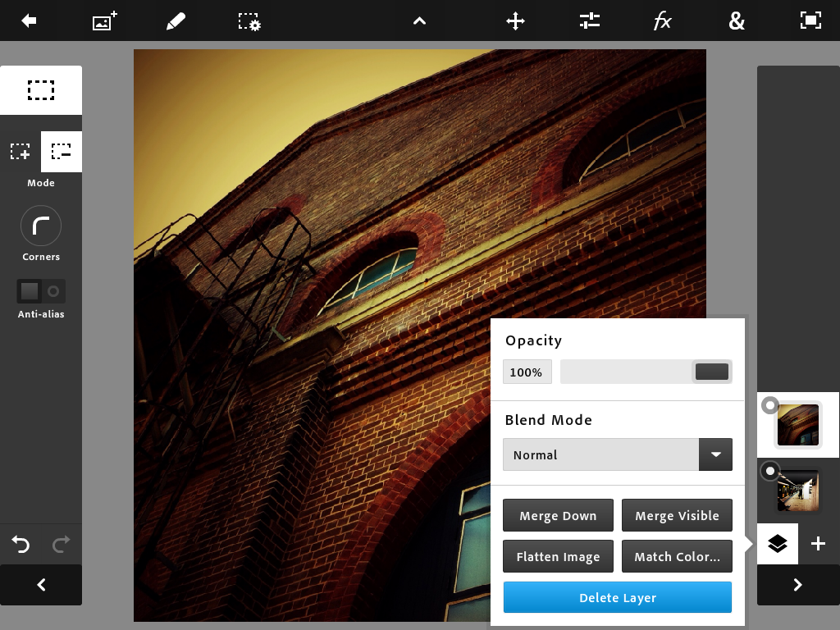Click the Merge Down button
The image size is (840, 630).
(x=558, y=515)
